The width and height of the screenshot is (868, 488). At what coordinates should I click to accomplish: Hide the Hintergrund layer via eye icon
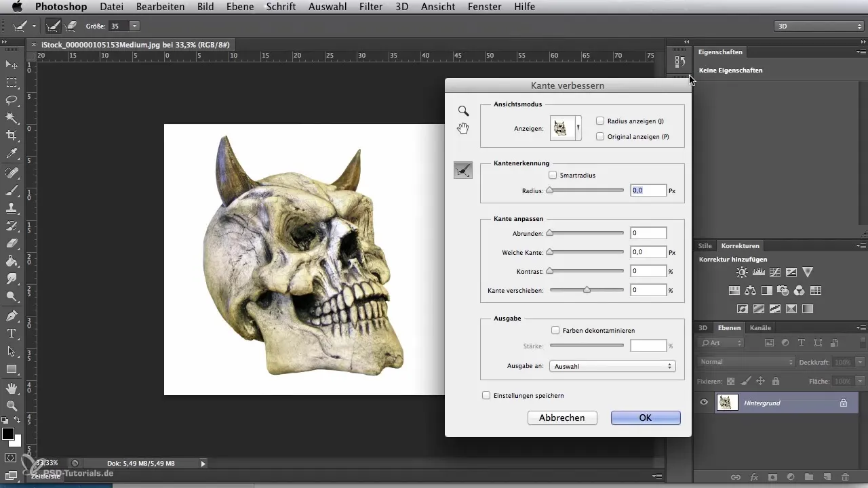pyautogui.click(x=704, y=403)
